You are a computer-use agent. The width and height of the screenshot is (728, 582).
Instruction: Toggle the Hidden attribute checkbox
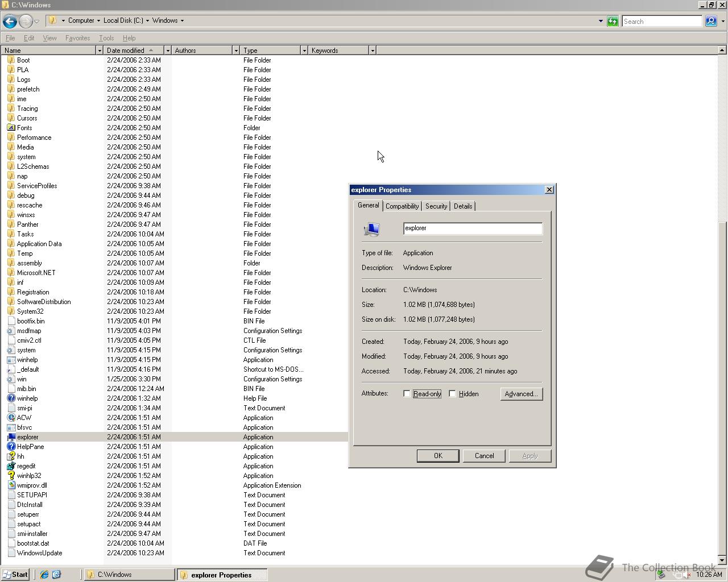pyautogui.click(x=452, y=394)
